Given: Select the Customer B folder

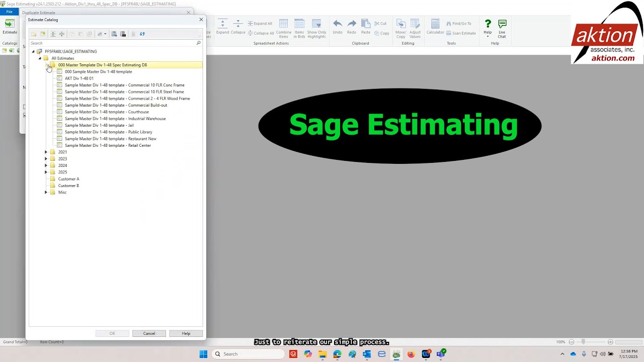Looking at the screenshot, I should tap(68, 186).
